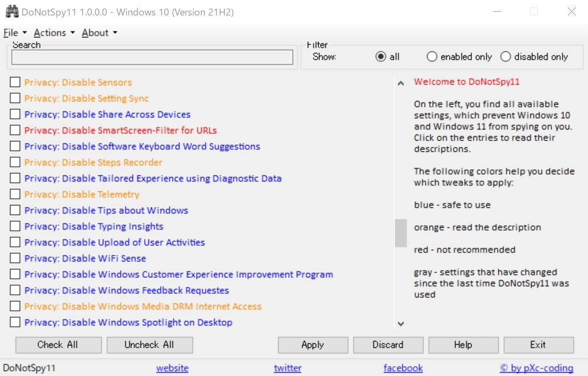
Task: Select 'Privacy: Disable SmartScreen-Filter for URLs' text
Action: [x=121, y=130]
